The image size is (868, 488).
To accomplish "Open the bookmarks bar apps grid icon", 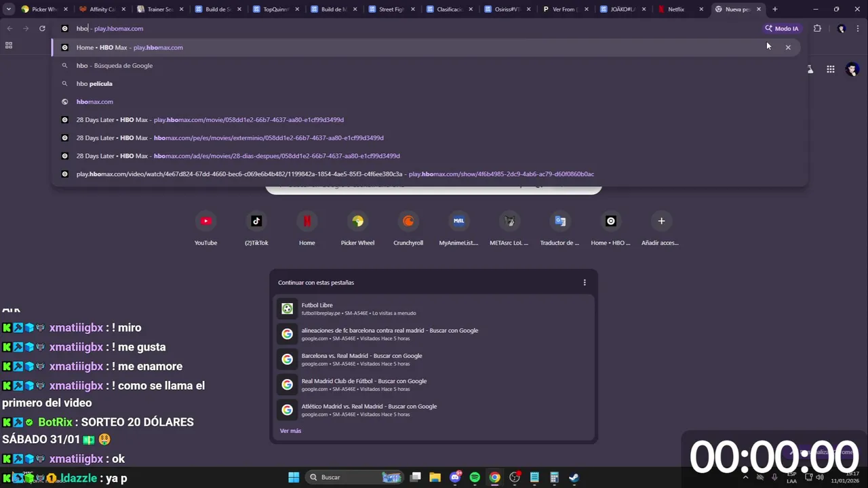I will coord(9,45).
